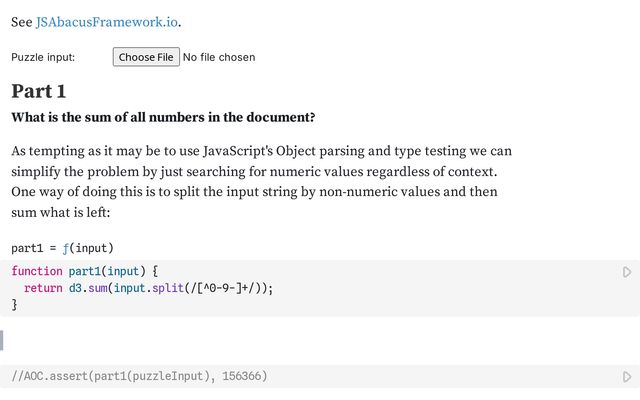The image size is (640, 400).
Task: Click the Part 1 heading
Action: (x=39, y=91)
